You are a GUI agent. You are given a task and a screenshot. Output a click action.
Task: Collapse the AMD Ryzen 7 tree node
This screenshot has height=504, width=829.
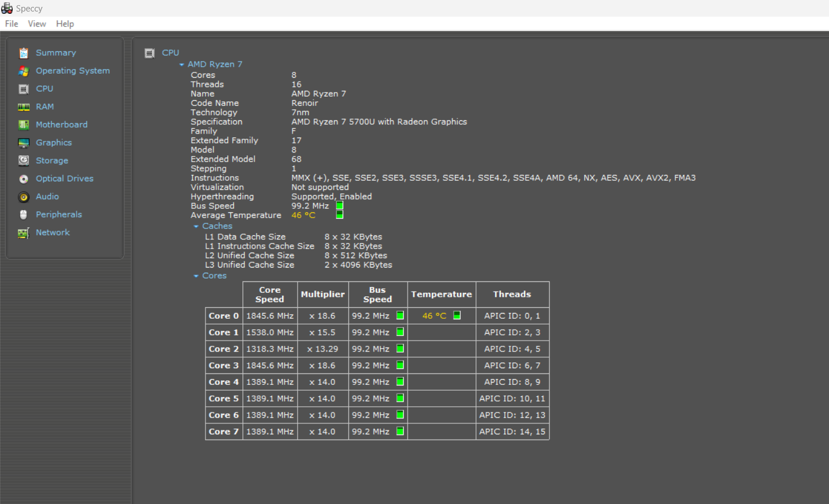(x=182, y=64)
